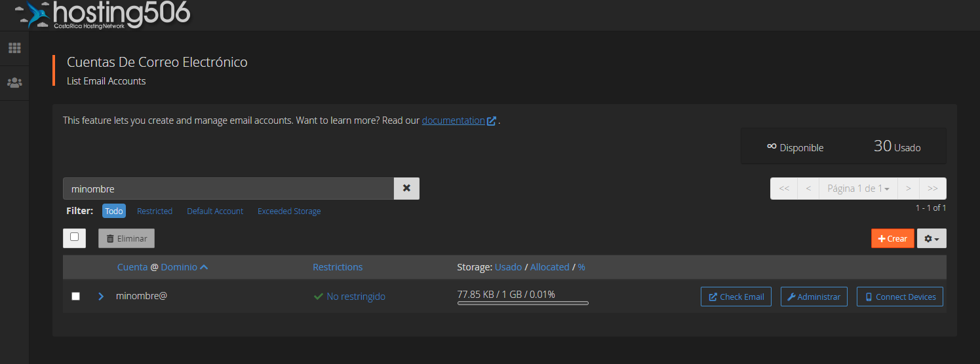980x364 pixels.
Task: Click Connect Devices button
Action: pos(899,297)
